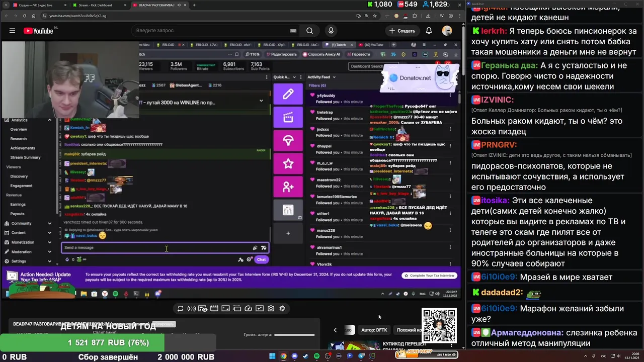This screenshot has width=644, height=362.
Task: Add a new quick action with plus tile
Action: pyautogui.click(x=288, y=233)
